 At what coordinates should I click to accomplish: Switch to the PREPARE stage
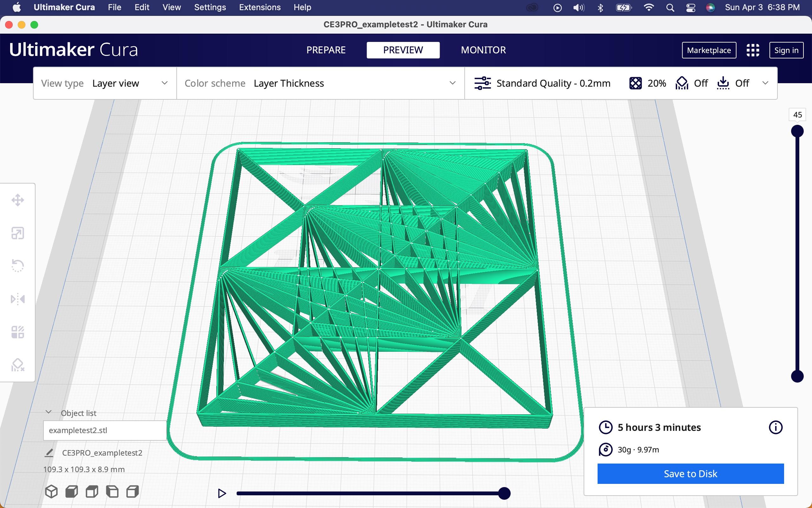pos(326,50)
